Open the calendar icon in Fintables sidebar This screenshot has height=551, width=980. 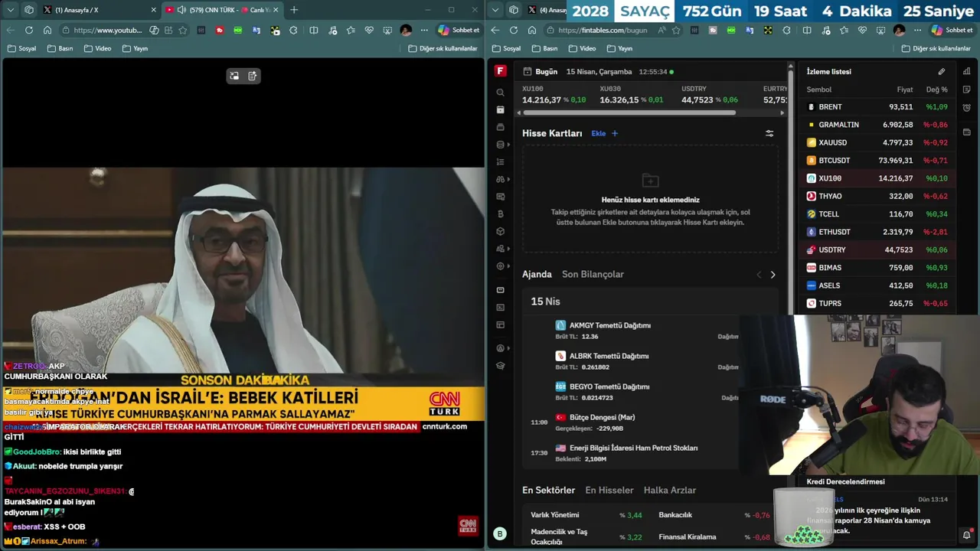(500, 110)
